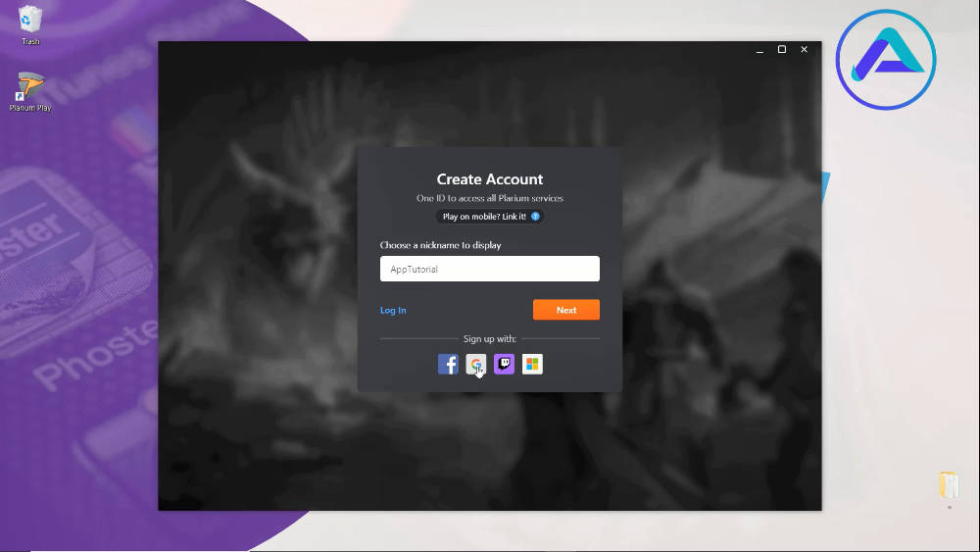The width and height of the screenshot is (980, 552).
Task: Select the Create Account heading text
Action: (x=489, y=179)
